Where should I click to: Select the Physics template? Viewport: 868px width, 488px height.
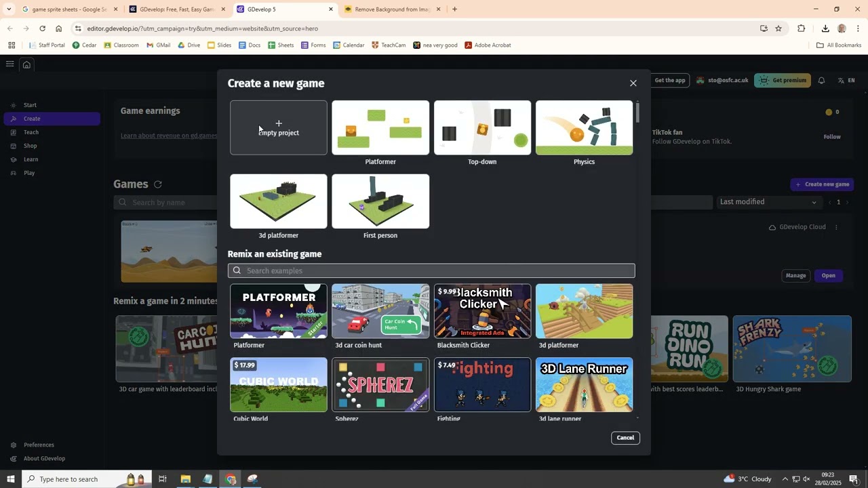tap(584, 127)
